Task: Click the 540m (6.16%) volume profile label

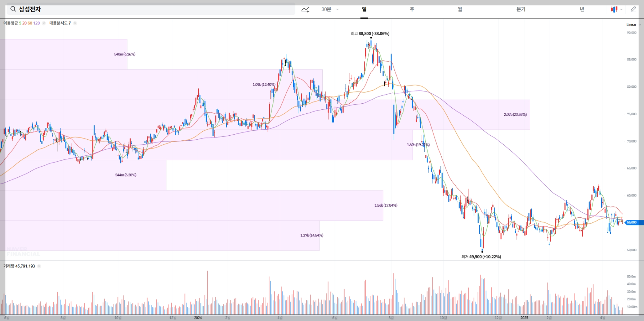Action: coord(125,54)
